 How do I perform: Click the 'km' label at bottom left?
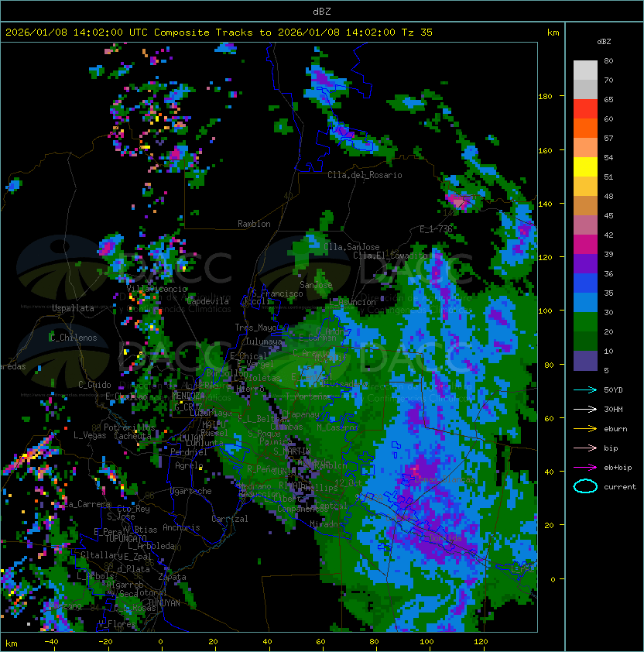point(12,643)
